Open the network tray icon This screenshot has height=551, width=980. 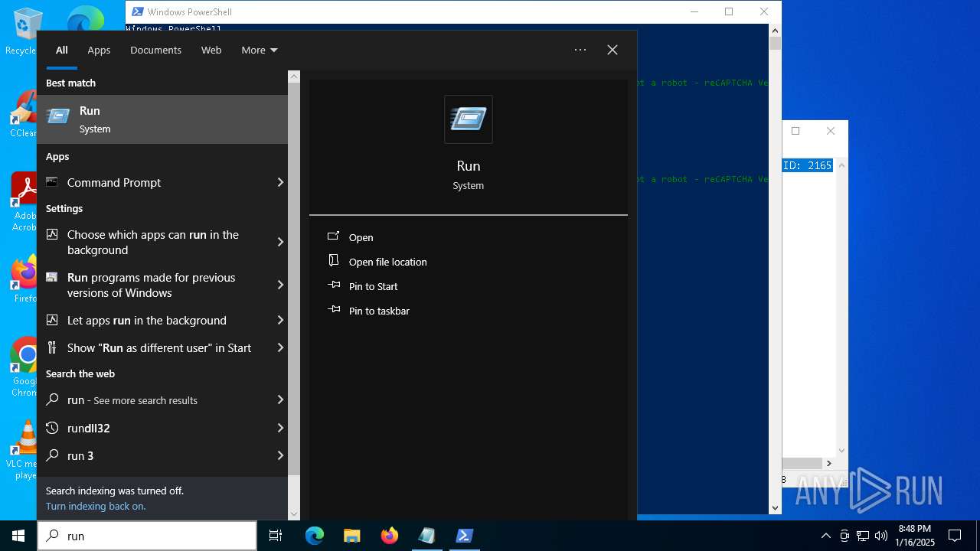(863, 536)
